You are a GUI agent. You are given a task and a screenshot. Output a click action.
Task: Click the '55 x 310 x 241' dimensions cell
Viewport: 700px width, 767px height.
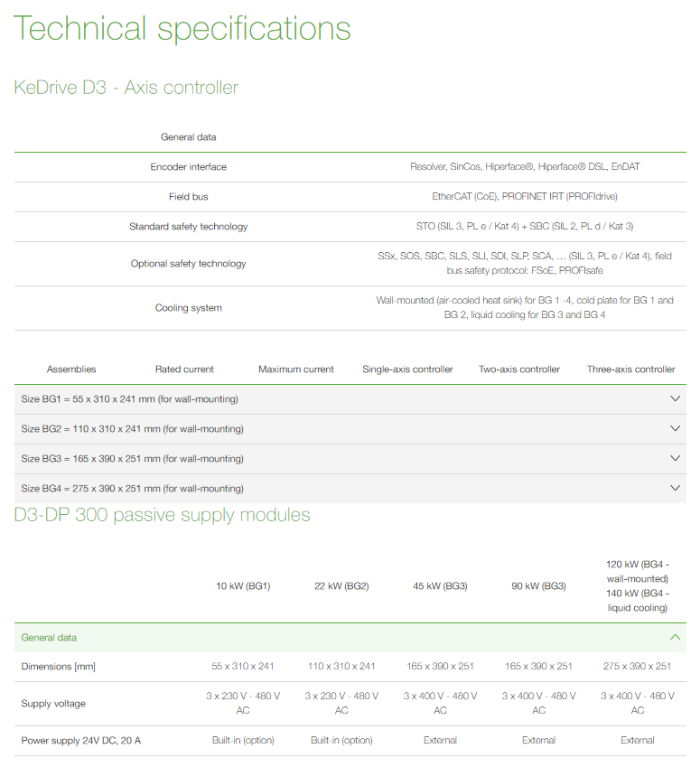[x=243, y=666]
